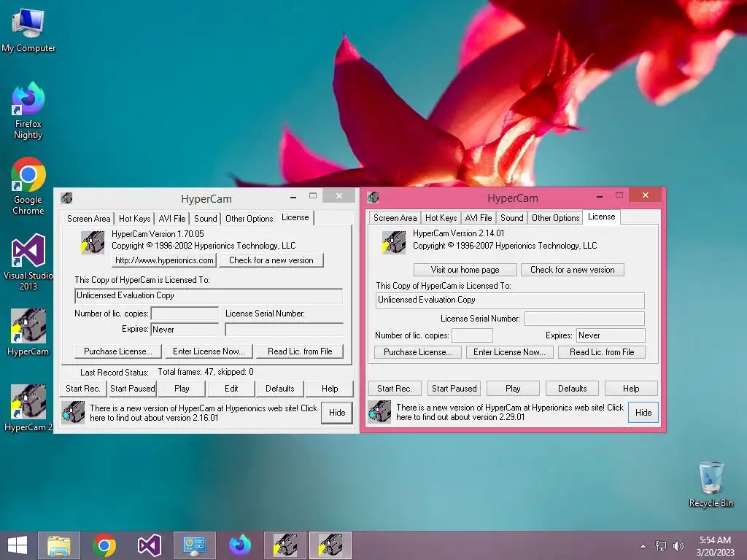
Task: Open Chrome from the taskbar
Action: 104,545
